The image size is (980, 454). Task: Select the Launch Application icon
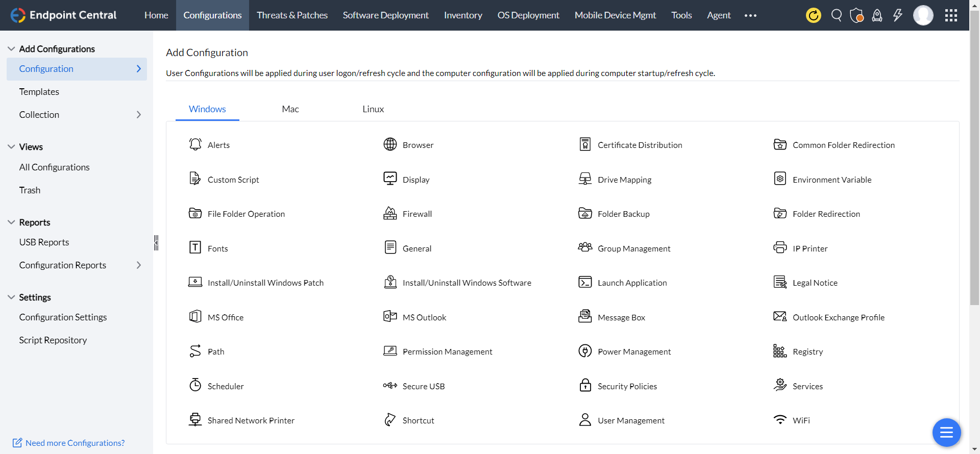tap(585, 282)
